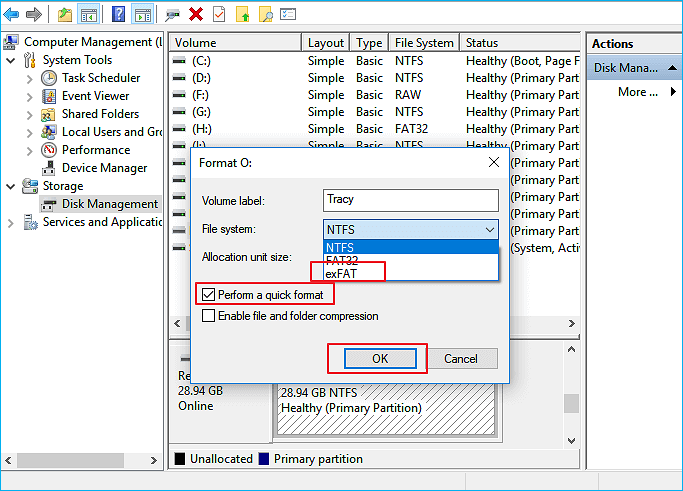
Task: Choose FAT32 from the file system list
Action: [x=342, y=260]
